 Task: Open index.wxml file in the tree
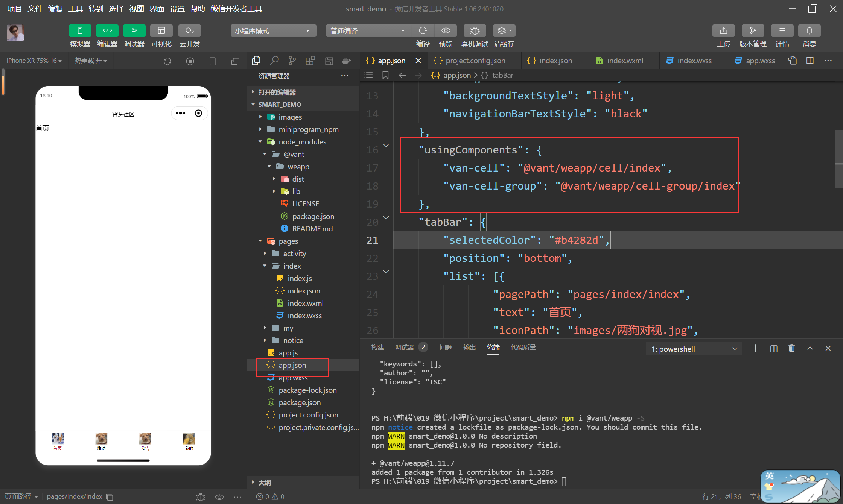point(305,303)
